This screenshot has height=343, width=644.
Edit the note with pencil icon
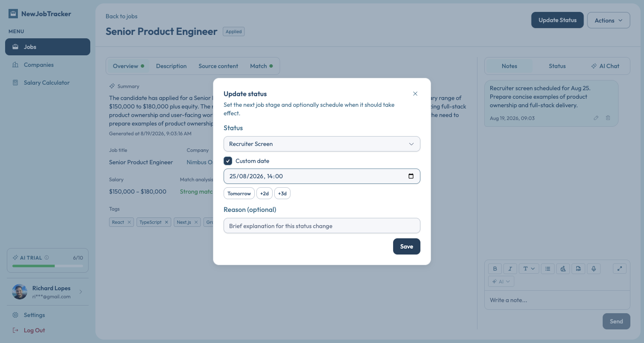point(596,118)
